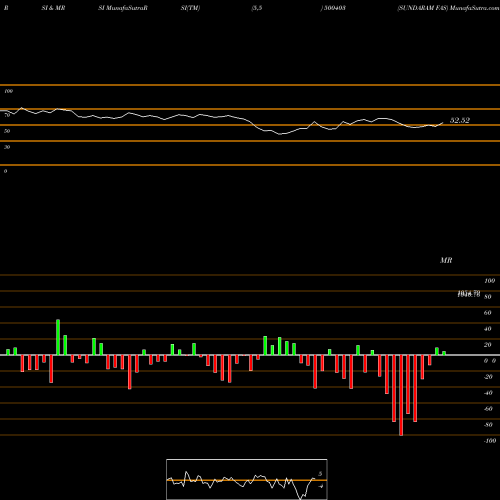This screenshot has width=500, height=500.
Task: Open the mini overview chart thumbnail
Action: (247, 479)
